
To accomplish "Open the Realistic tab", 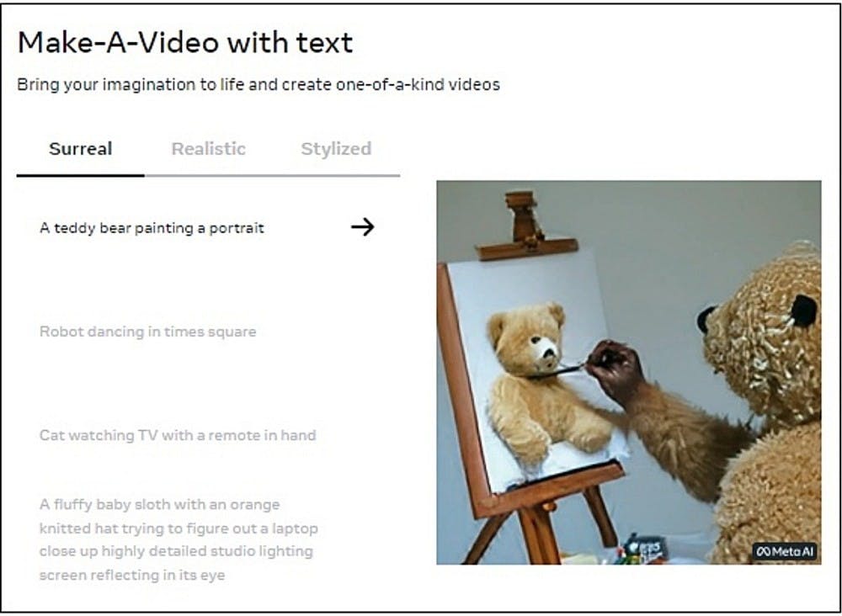I will (x=208, y=149).
